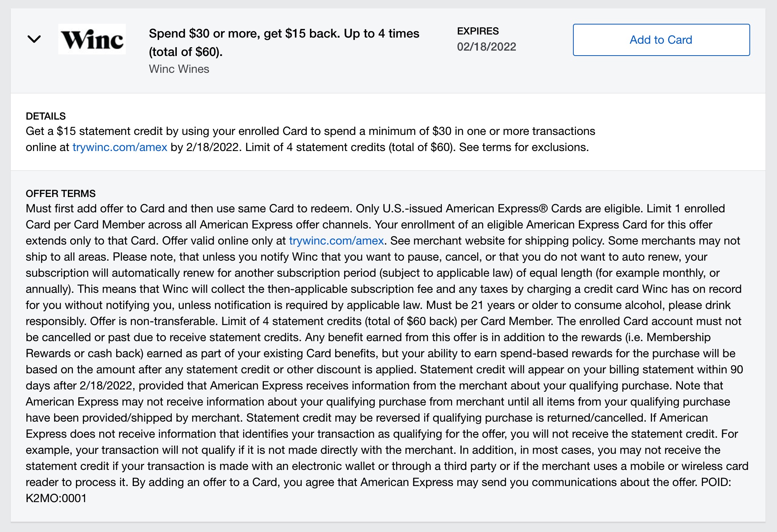The height and width of the screenshot is (532, 777).
Task: Click the 02/18/2022 expiration date
Action: tap(486, 47)
